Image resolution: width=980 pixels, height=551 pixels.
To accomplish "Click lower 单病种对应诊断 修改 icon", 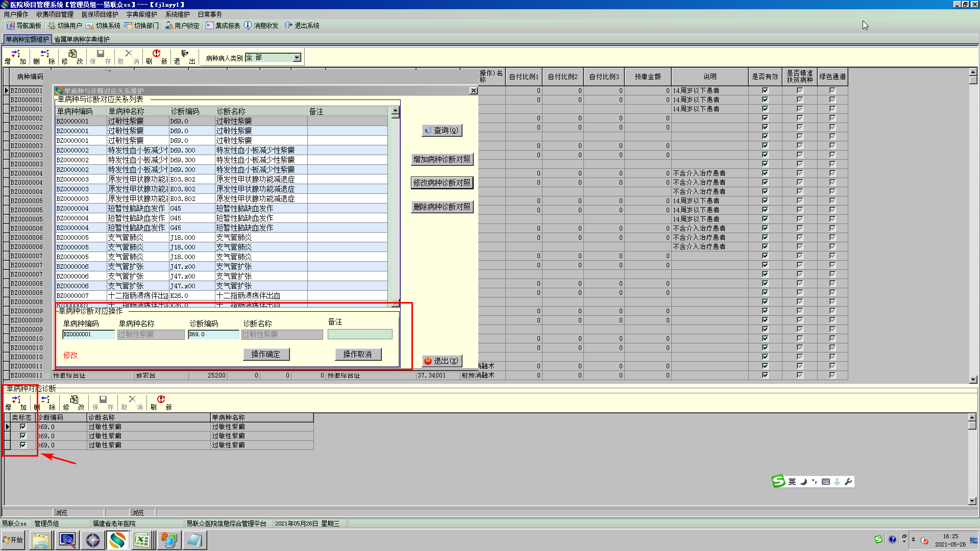I will pyautogui.click(x=73, y=399).
